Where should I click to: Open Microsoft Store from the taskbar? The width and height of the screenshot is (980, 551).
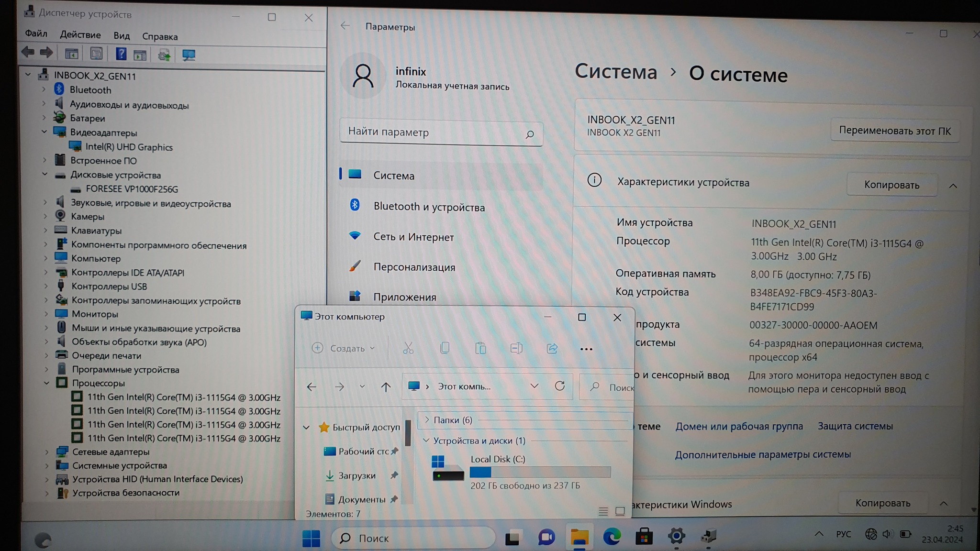pyautogui.click(x=644, y=537)
